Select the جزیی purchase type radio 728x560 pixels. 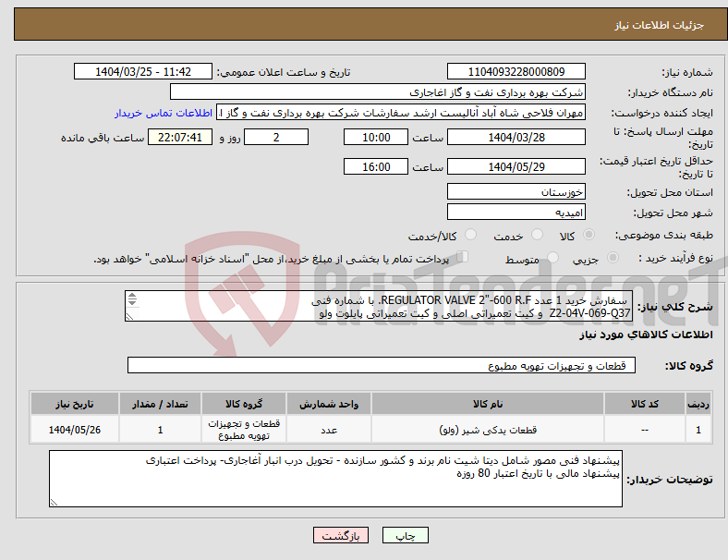pyautogui.click(x=613, y=257)
